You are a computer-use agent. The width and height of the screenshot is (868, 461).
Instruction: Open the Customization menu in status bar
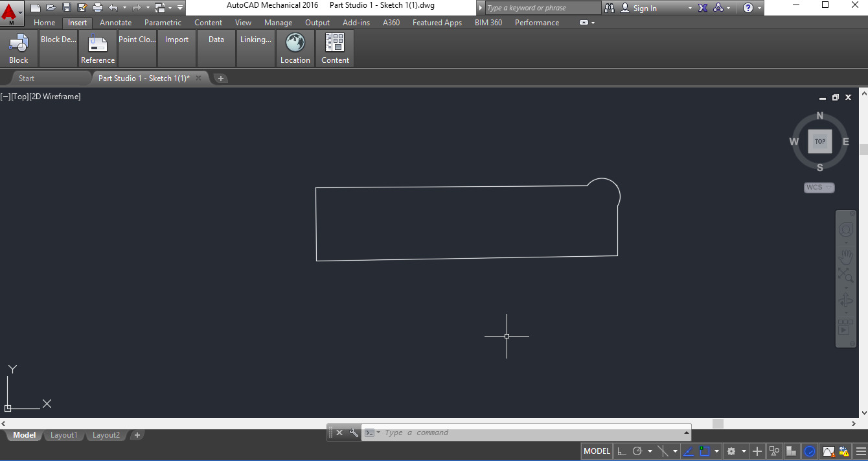[x=861, y=451]
